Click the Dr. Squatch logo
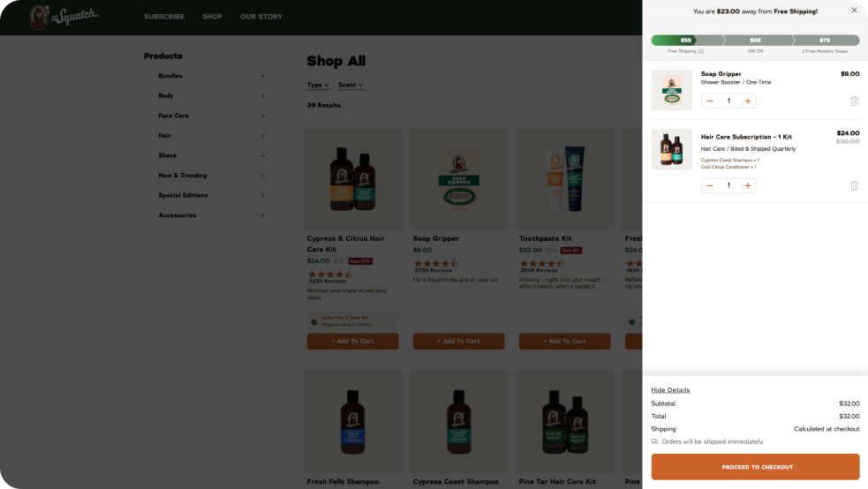Image resolution: width=868 pixels, height=489 pixels. pos(64,16)
